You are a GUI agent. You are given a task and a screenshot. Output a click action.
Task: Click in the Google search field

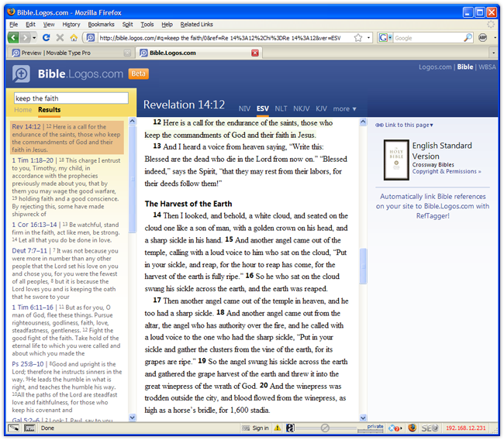tap(428, 38)
